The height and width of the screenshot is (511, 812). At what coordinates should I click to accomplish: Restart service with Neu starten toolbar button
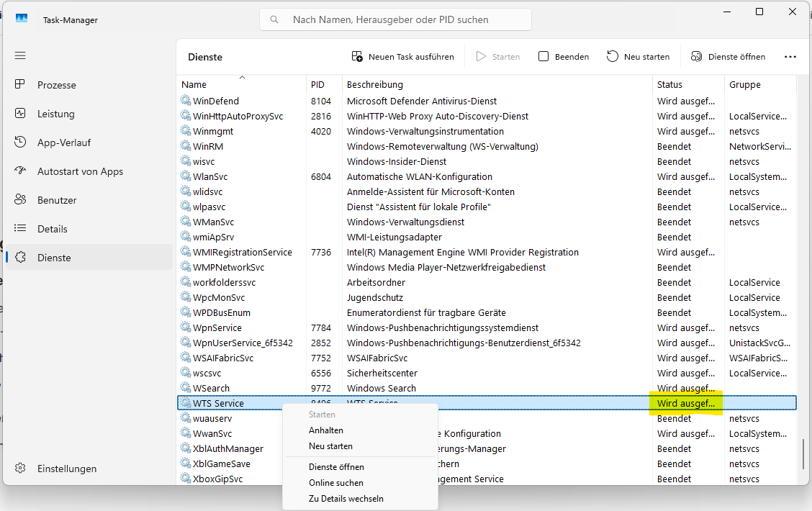tap(638, 56)
